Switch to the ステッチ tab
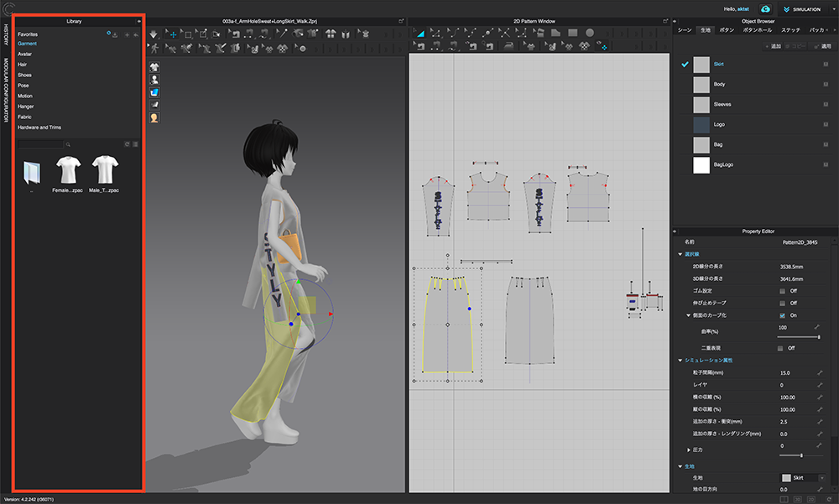839x504 pixels. tap(790, 30)
